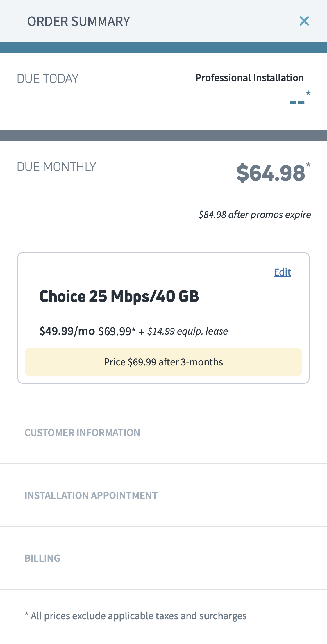Image resolution: width=327 pixels, height=644 pixels.
Task: Select the Choice 25 Mbps/40 GB plan title
Action: pos(119,297)
